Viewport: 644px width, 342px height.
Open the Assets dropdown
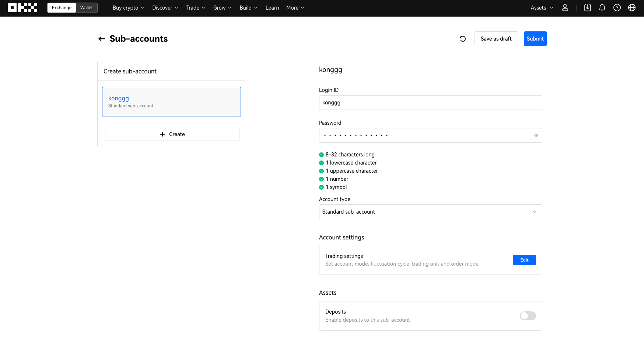[x=542, y=8]
